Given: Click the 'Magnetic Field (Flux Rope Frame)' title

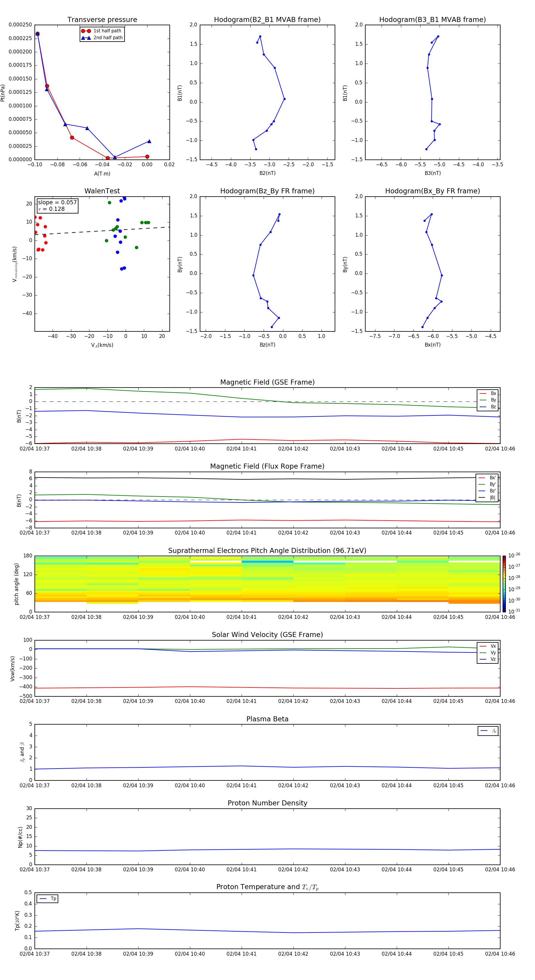Looking at the screenshot, I should 267,467.
